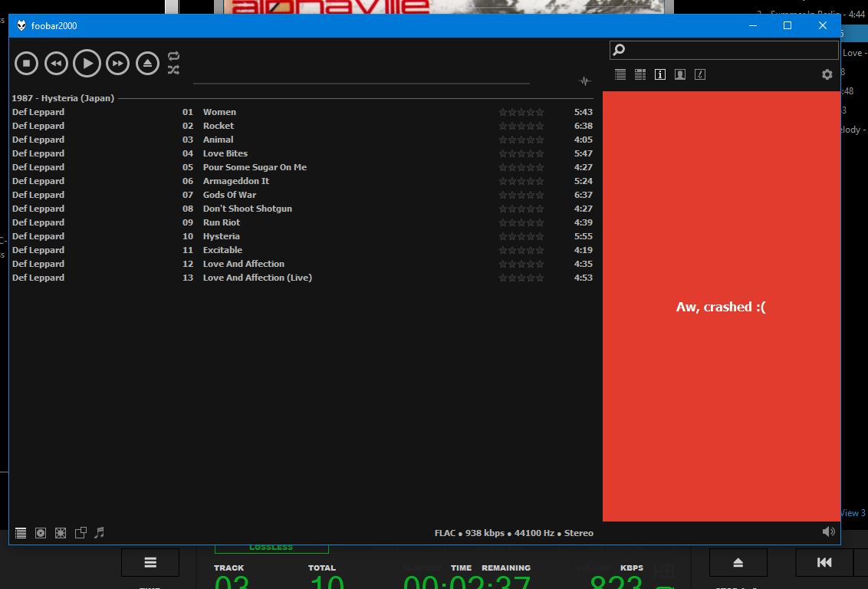
Task: Click eject button in the background player
Action: [738, 562]
